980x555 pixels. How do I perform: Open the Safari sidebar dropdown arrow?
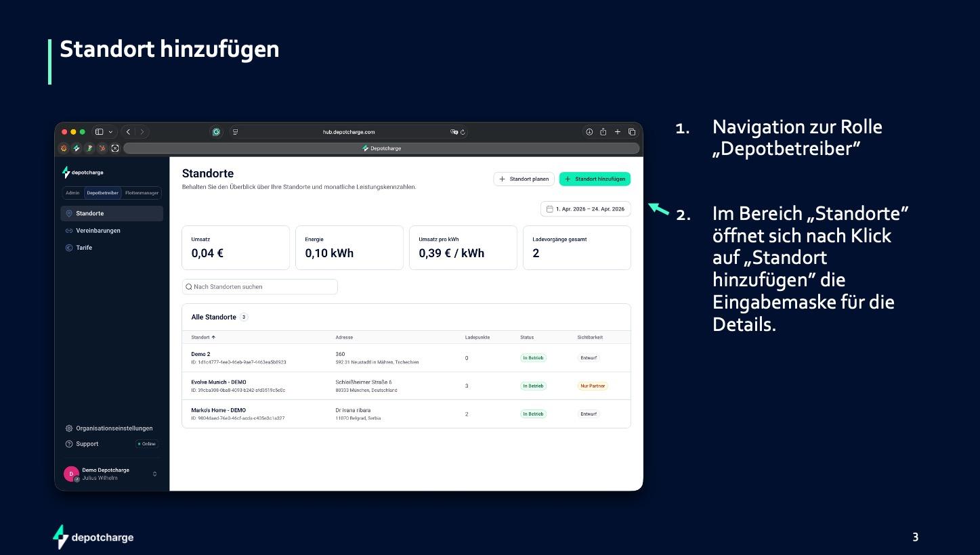click(110, 132)
